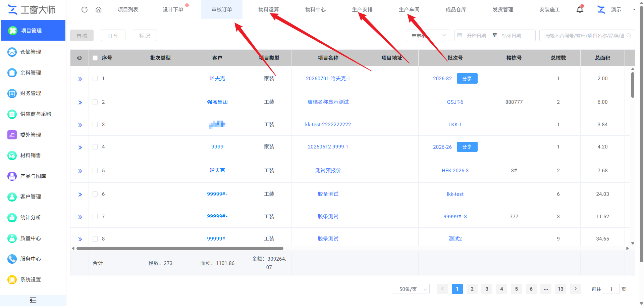The image size is (644, 306).
Task: Click the search magnifier icon in search box
Action: 629,36
